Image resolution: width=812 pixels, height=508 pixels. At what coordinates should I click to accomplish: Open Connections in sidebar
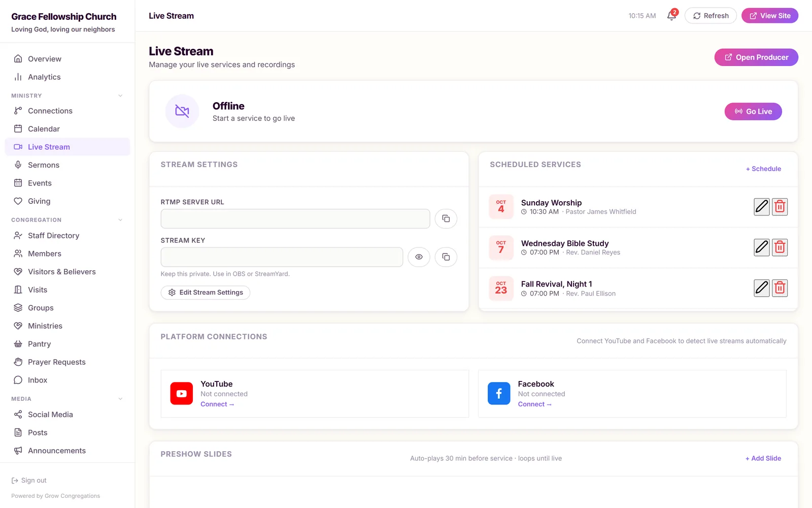tap(67, 111)
